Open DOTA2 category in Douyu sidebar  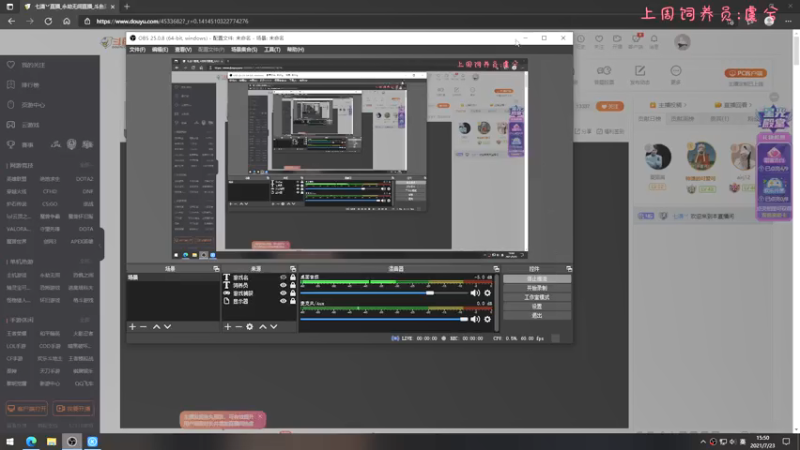coord(84,179)
